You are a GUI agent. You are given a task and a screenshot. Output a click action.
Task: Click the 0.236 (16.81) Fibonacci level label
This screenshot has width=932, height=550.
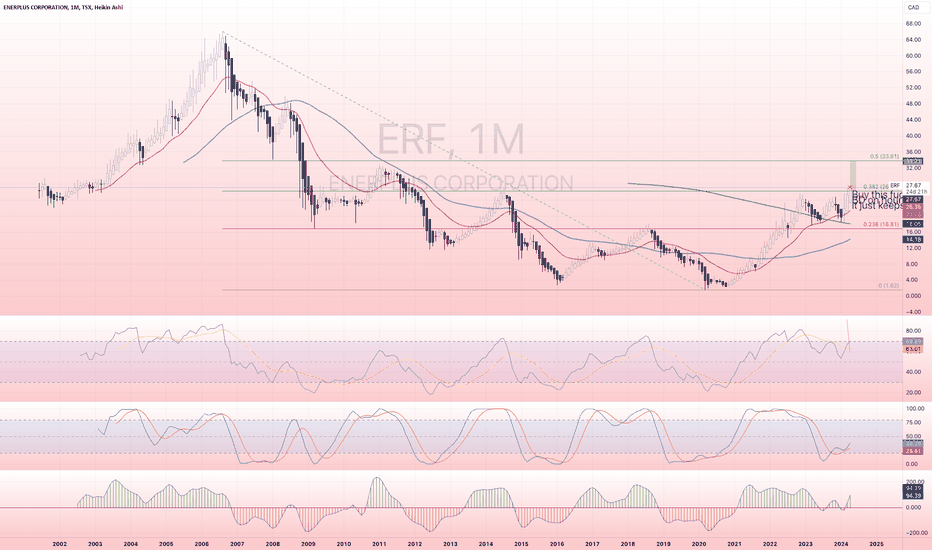click(x=879, y=224)
